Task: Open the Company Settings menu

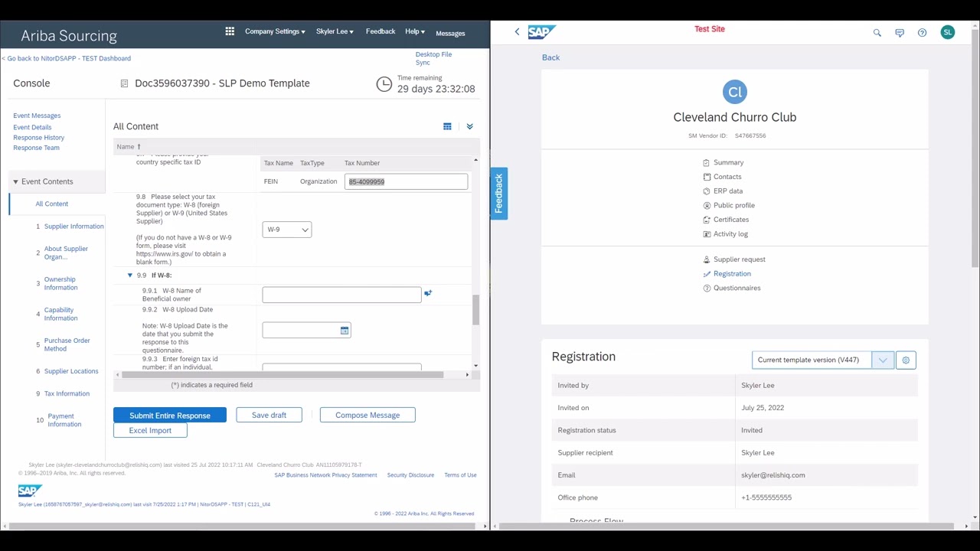Action: coord(275,31)
